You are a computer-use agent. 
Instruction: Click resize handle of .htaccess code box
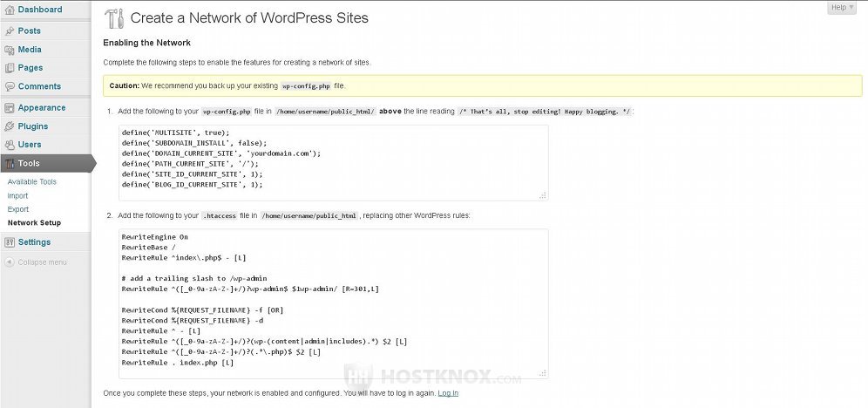coord(543,374)
